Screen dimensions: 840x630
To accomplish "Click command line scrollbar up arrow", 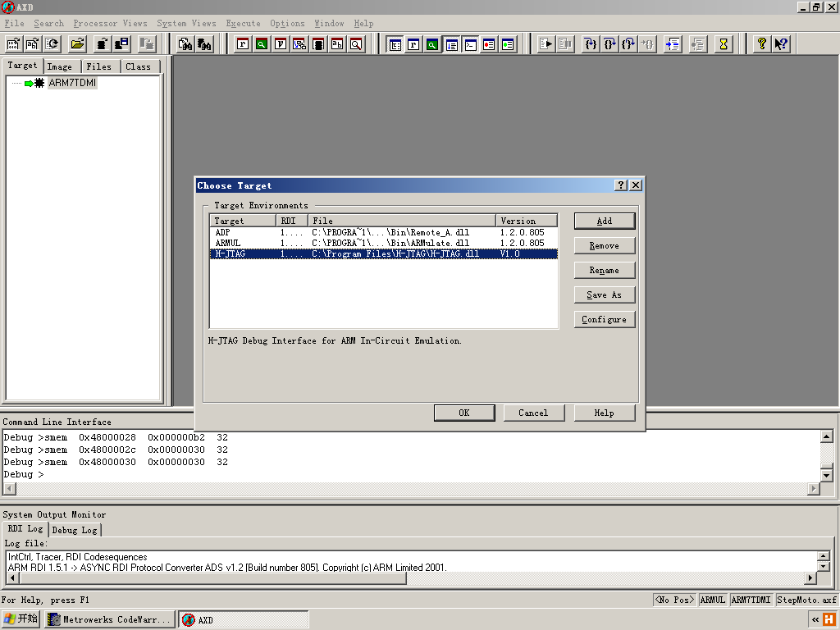I will 827,436.
